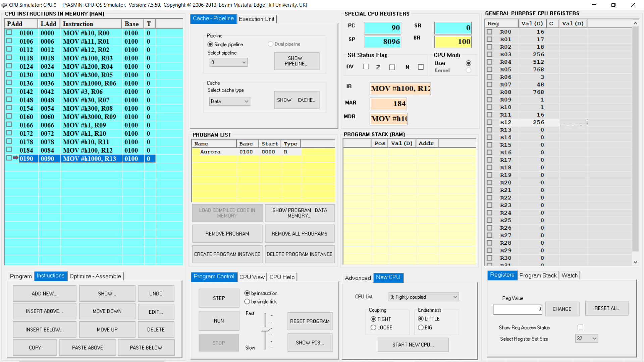Click the registers list scroll-up arrow

(x=635, y=23)
